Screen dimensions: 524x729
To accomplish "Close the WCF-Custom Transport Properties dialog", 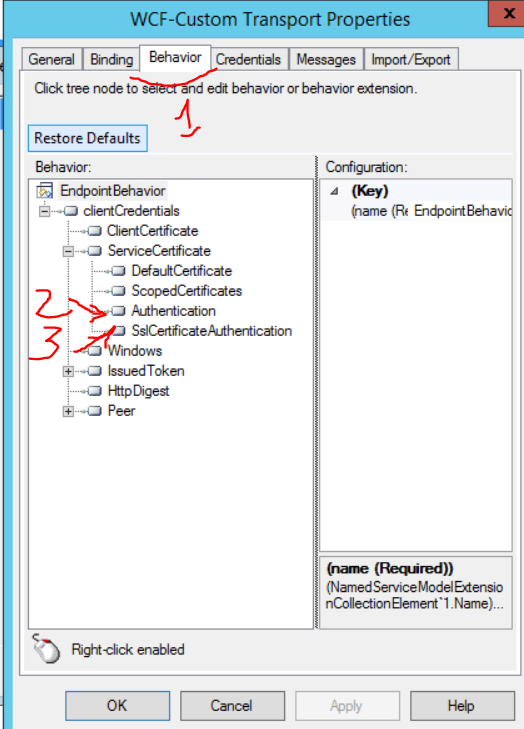I will [x=507, y=13].
